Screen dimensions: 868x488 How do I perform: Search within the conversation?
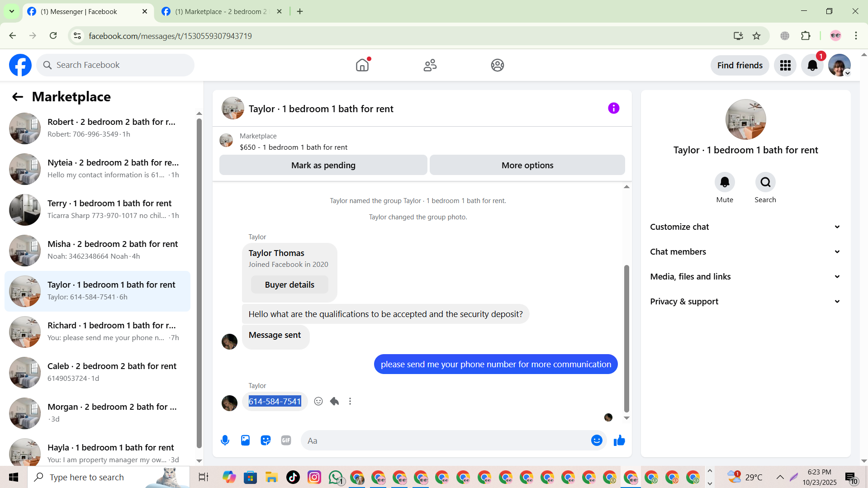click(x=765, y=182)
